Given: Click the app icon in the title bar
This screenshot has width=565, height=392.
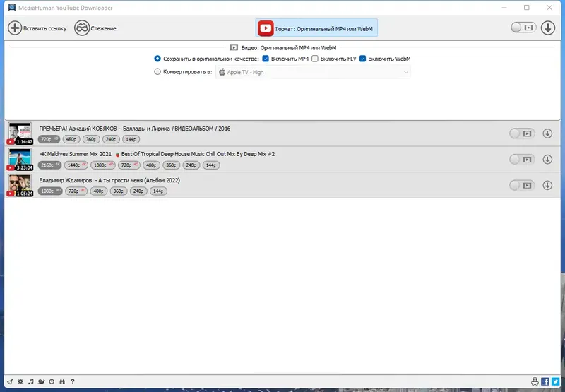Looking at the screenshot, I should point(12,7).
